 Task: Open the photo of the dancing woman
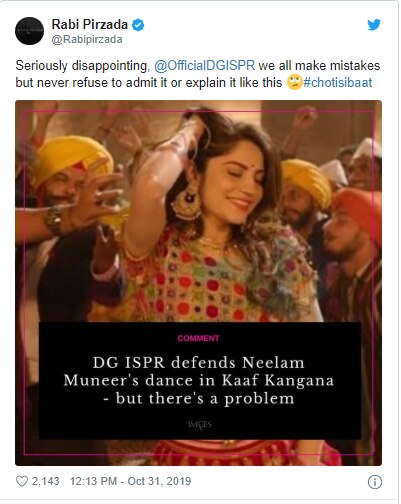(198, 283)
